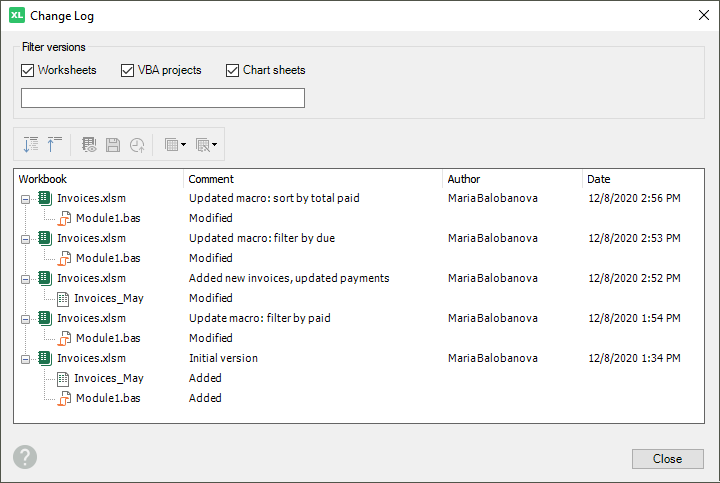Viewport: 720px width, 483px height.
Task: Click the help question mark icon
Action: coord(25,457)
